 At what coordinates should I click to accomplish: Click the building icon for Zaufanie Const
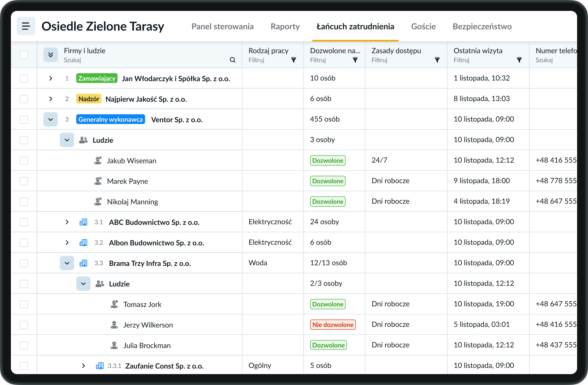point(100,366)
